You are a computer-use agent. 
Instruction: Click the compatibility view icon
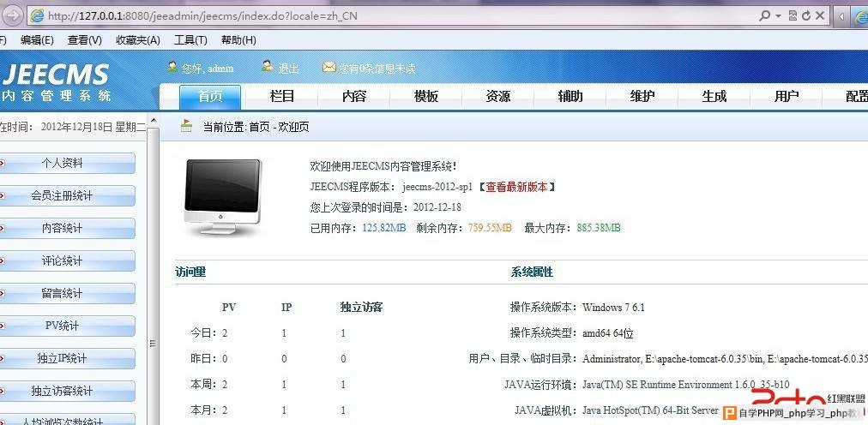click(793, 15)
